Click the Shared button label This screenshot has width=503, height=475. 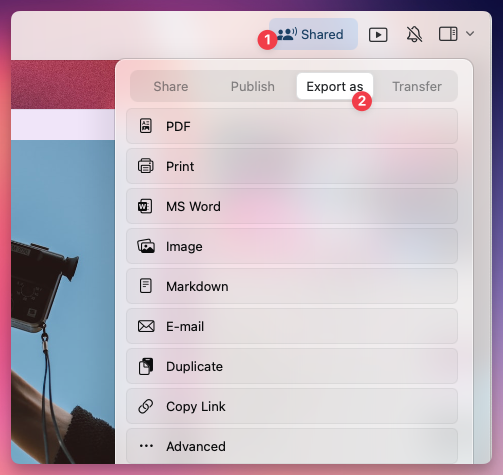[x=322, y=34]
